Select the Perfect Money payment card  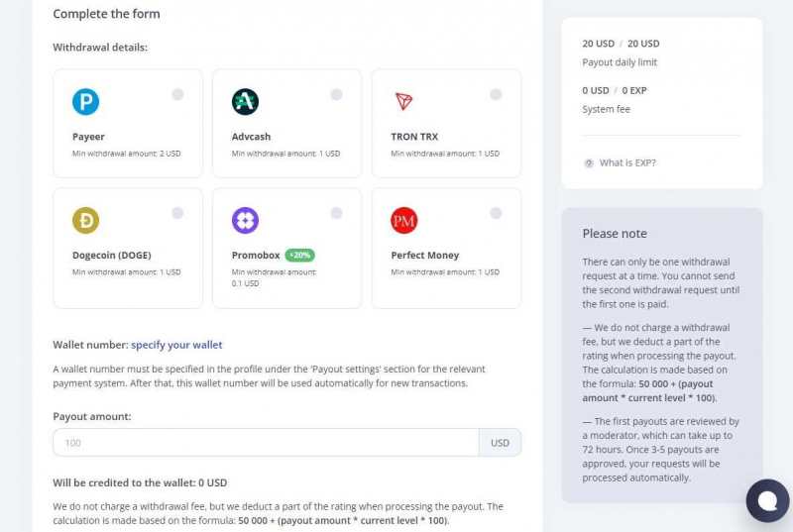446,248
